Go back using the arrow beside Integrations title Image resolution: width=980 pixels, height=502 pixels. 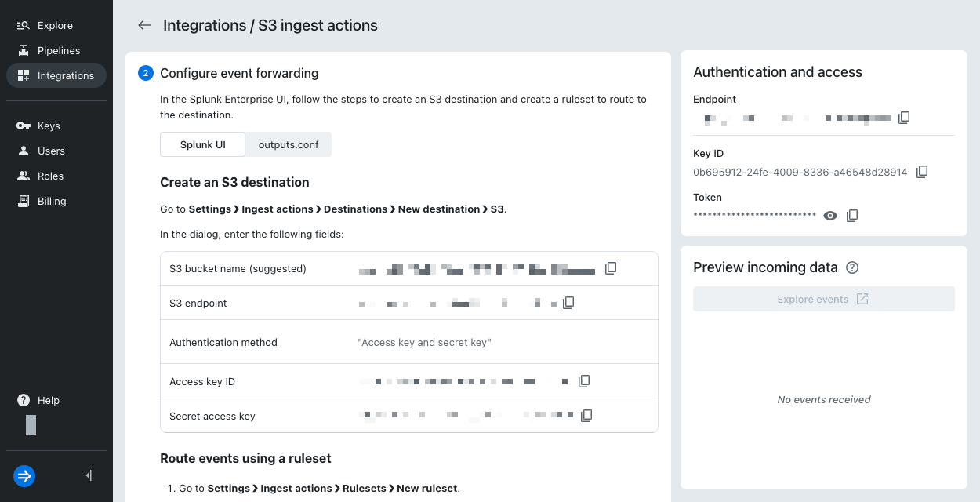point(144,25)
